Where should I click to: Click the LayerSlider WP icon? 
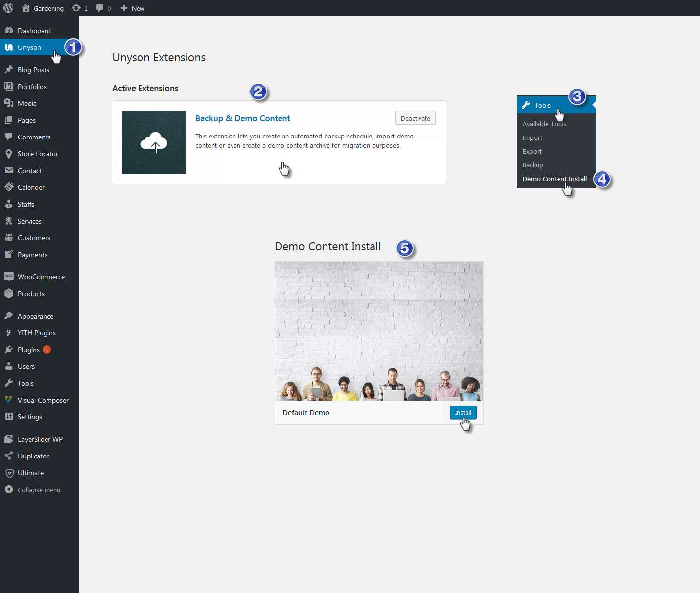[x=9, y=439]
